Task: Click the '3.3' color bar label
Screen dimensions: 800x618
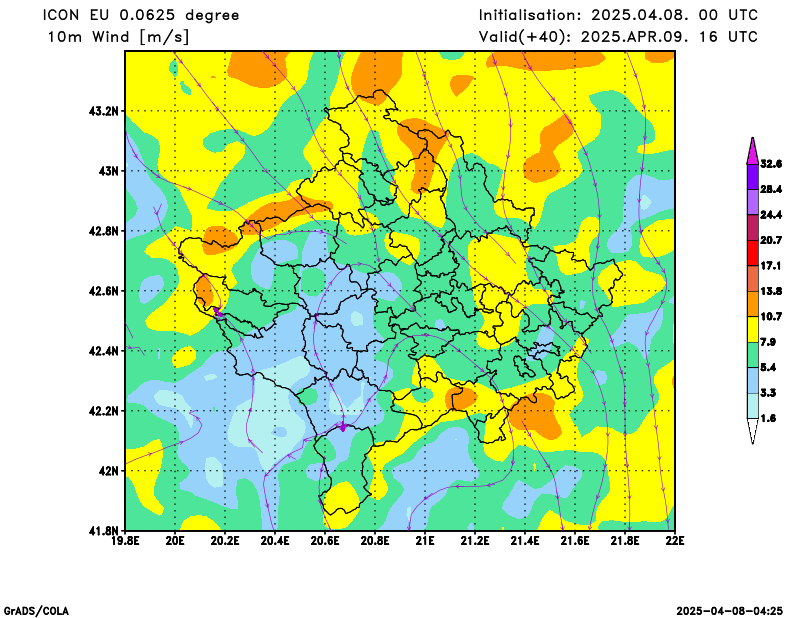Action: click(768, 393)
